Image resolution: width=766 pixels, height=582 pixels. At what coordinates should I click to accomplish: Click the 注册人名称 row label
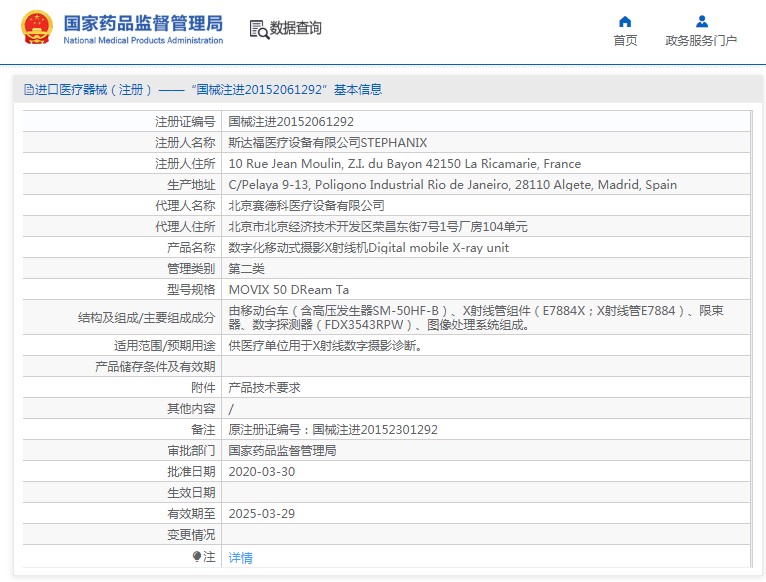[x=185, y=143]
